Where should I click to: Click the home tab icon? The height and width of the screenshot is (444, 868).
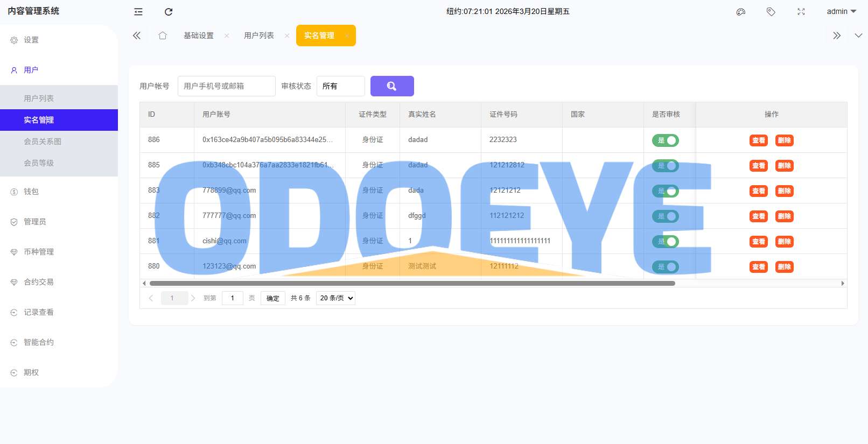tap(163, 36)
